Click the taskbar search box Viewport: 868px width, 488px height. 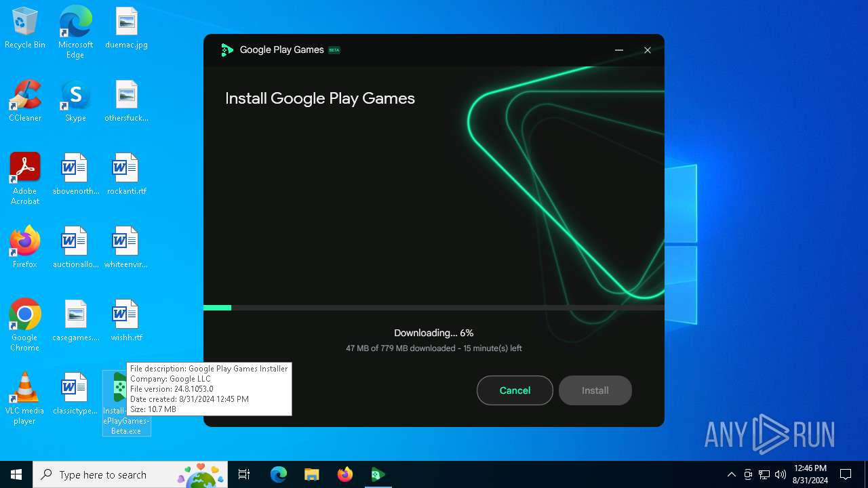tap(131, 474)
